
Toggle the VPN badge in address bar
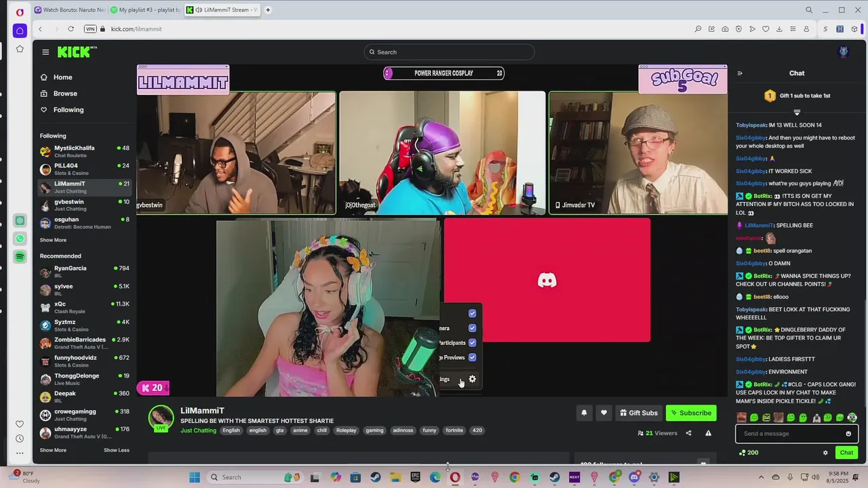pyautogui.click(x=90, y=29)
